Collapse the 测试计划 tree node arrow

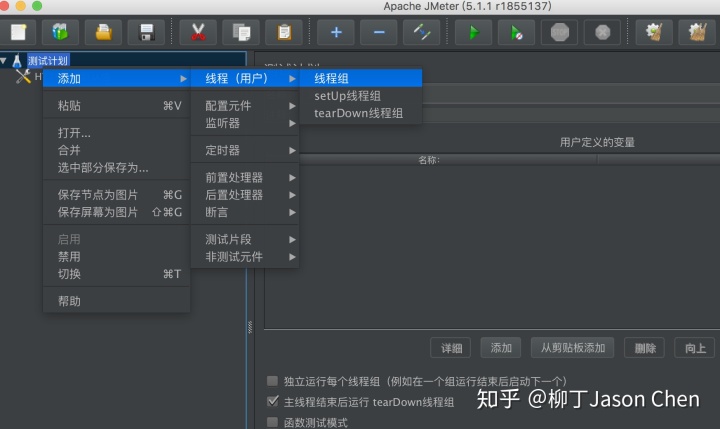pyautogui.click(x=4, y=61)
